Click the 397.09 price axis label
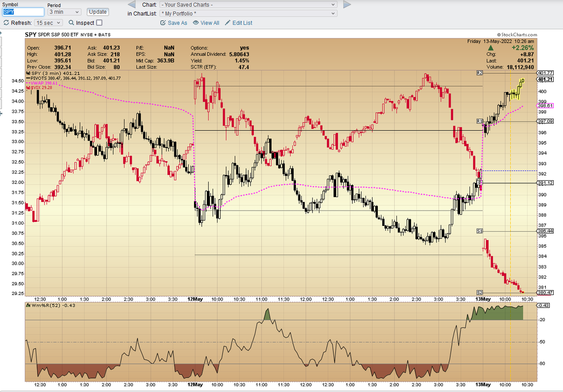Image resolution: width=563 pixels, height=392 pixels. point(545,121)
